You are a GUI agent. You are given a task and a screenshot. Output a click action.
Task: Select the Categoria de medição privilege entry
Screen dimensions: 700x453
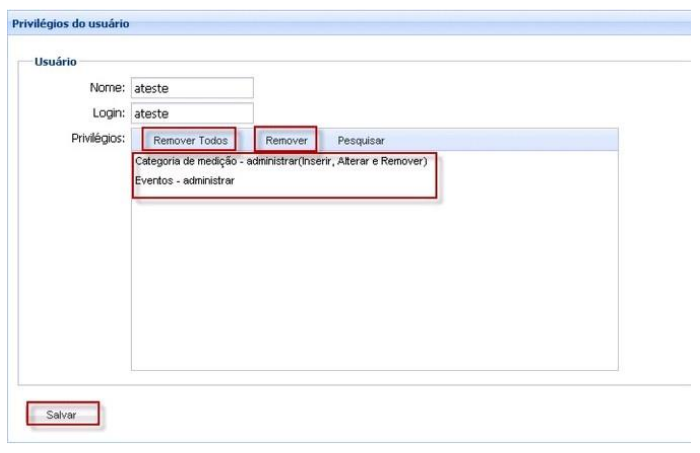point(281,162)
